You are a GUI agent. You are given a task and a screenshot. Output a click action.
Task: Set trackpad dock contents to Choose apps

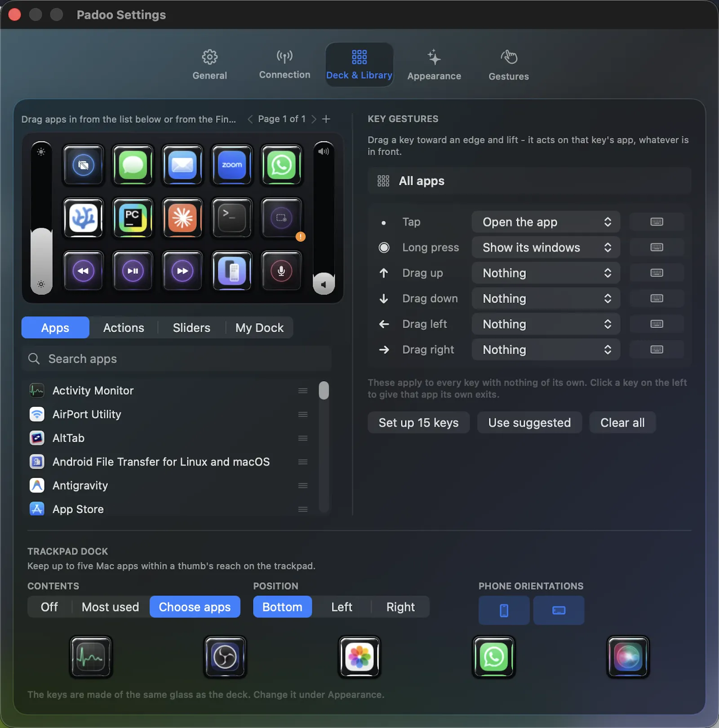tap(195, 607)
